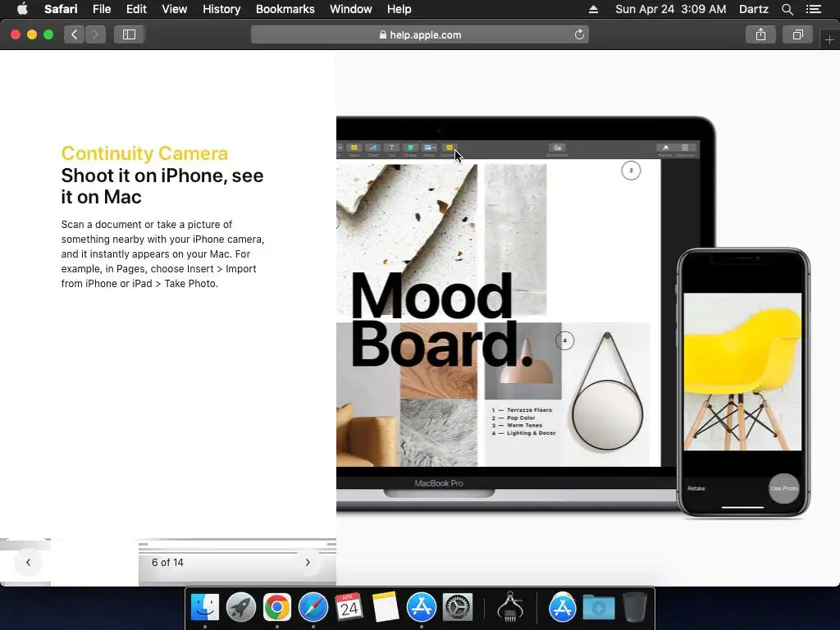Open Calendar from the Dock
Image resolution: width=840 pixels, height=630 pixels.
pos(349,608)
